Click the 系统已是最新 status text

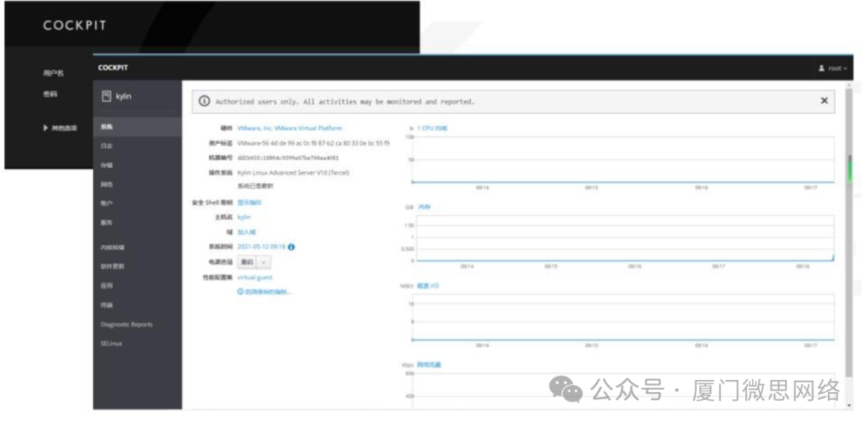(256, 186)
